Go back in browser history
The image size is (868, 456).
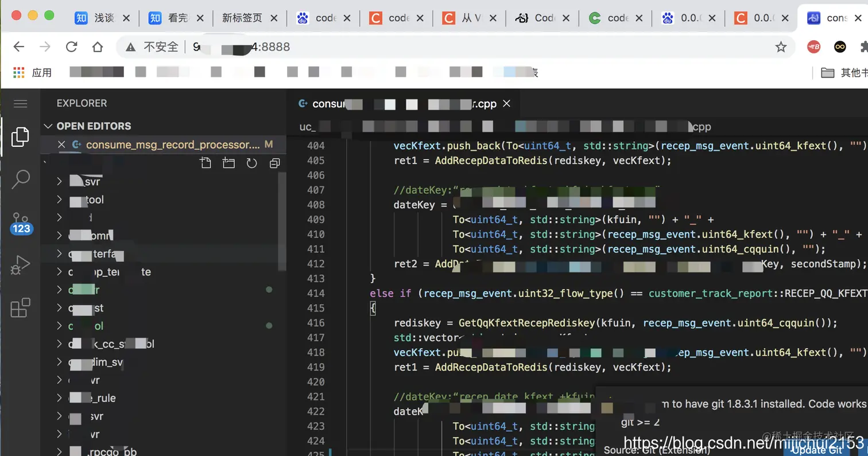[18, 47]
